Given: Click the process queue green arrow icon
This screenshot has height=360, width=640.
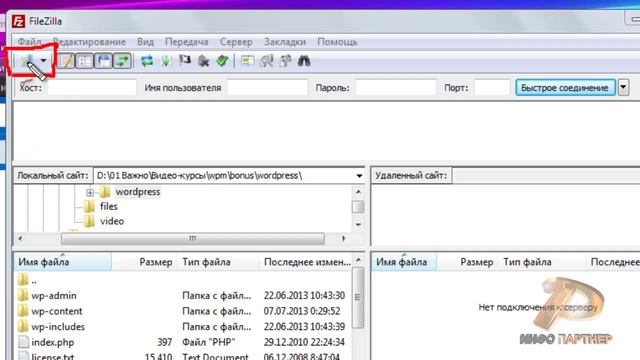Looking at the screenshot, I should (x=166, y=61).
